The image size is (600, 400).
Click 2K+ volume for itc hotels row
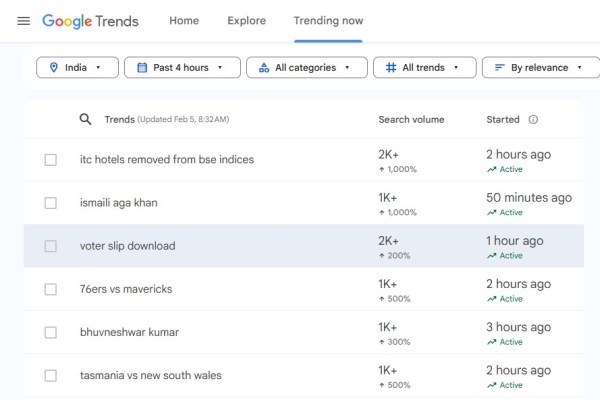(388, 155)
